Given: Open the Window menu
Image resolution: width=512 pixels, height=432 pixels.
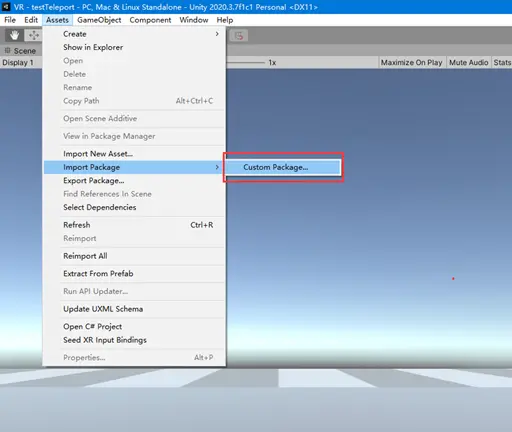Looking at the screenshot, I should (194, 20).
